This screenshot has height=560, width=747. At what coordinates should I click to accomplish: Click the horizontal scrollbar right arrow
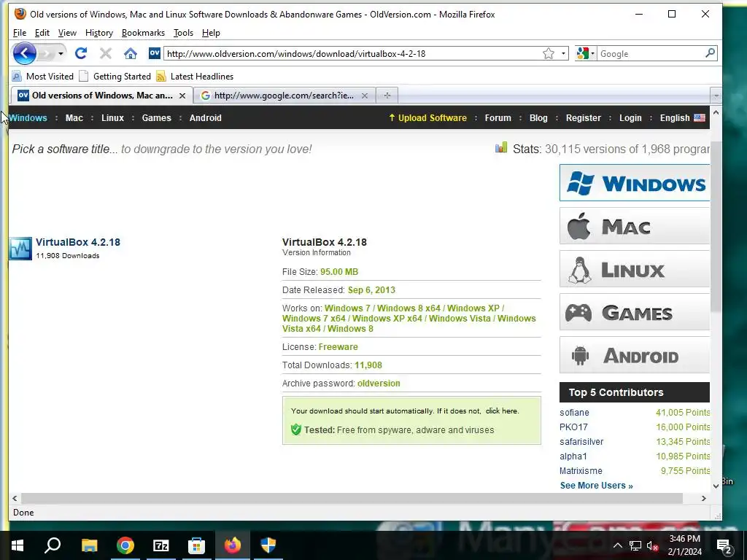pos(704,498)
